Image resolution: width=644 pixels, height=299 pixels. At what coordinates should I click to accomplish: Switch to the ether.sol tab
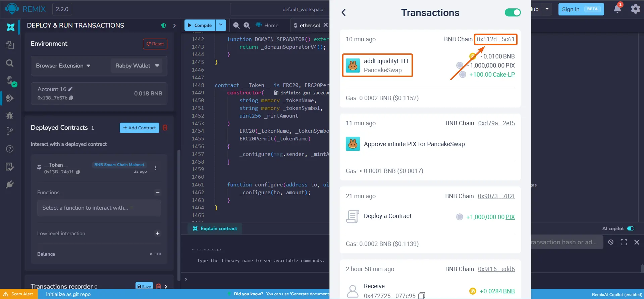click(x=310, y=25)
